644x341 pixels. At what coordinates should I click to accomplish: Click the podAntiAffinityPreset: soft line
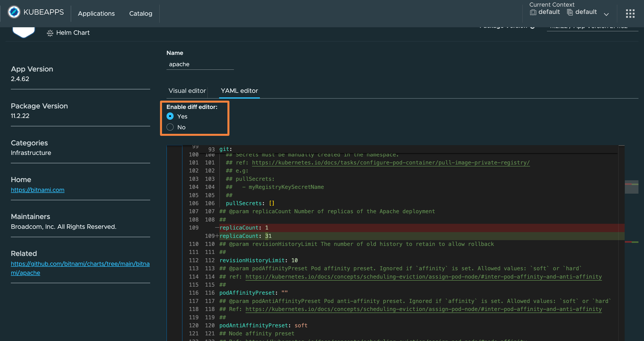click(263, 325)
